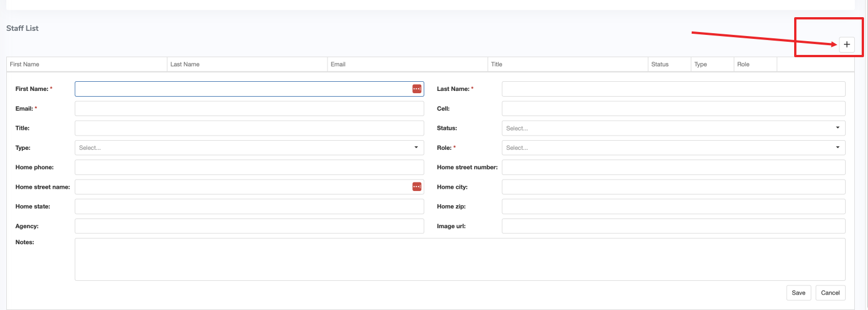Select the Title input field
Viewport: 868px width, 310px height.
250,128
